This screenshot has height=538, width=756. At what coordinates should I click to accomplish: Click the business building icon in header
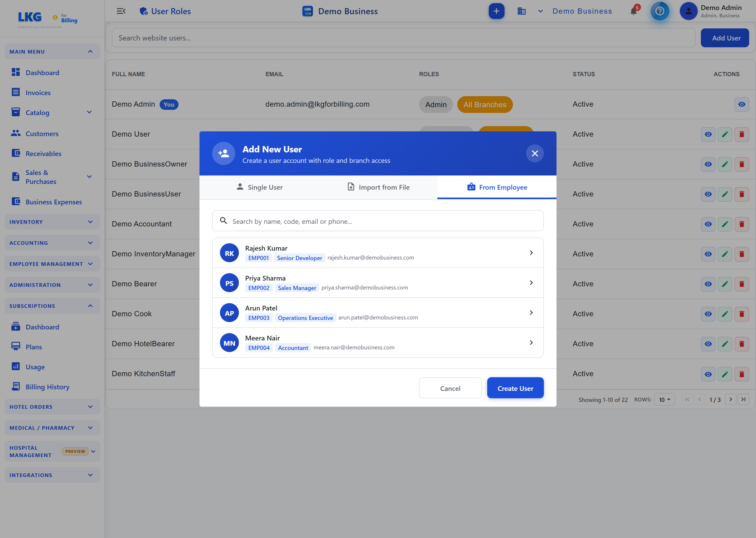point(522,11)
